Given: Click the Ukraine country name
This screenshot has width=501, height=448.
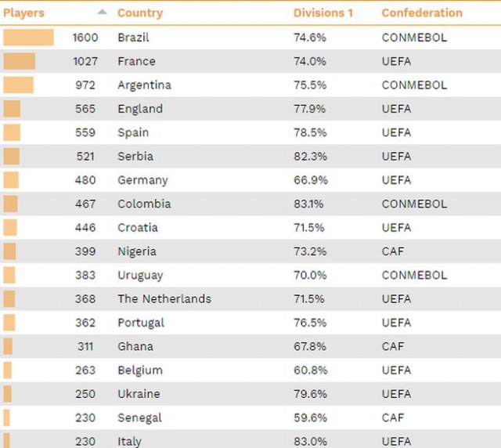Looking at the screenshot, I should pos(139,394).
